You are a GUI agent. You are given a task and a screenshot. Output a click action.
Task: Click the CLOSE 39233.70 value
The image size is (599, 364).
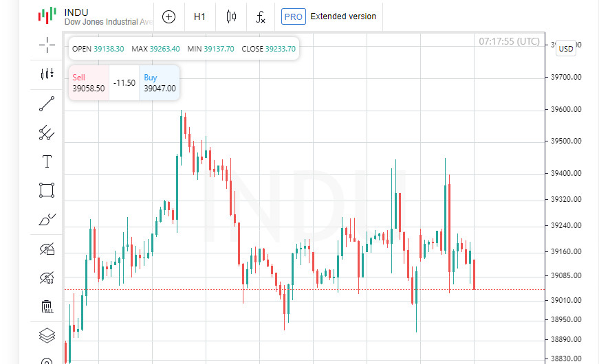[x=269, y=49]
